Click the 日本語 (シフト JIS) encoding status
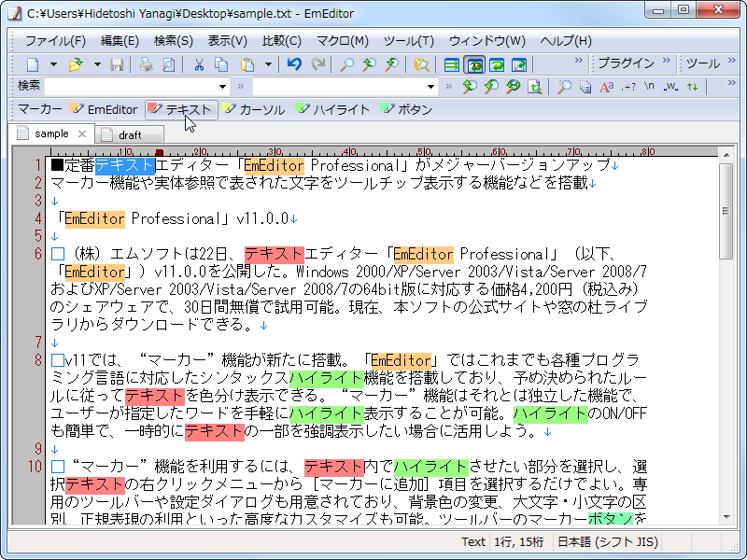 [x=608, y=542]
